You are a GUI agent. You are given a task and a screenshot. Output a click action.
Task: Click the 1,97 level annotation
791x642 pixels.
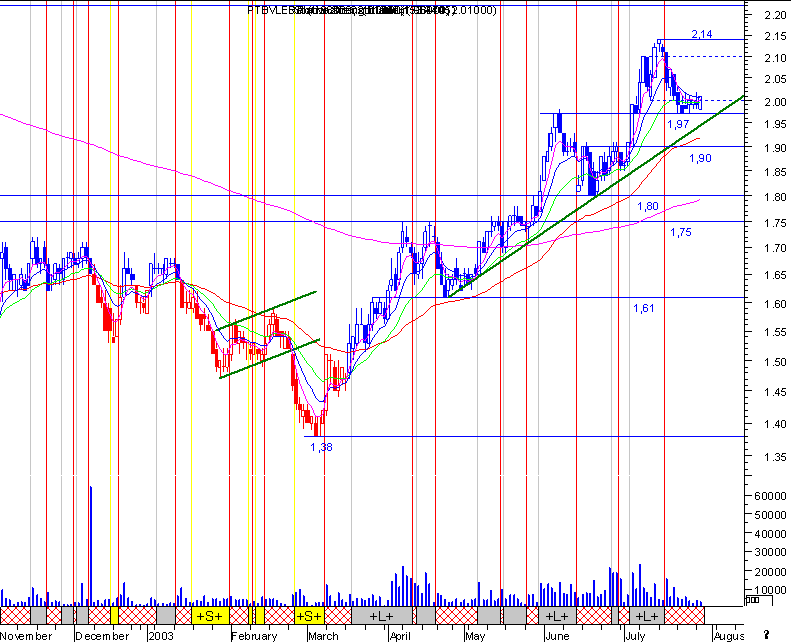click(678, 124)
